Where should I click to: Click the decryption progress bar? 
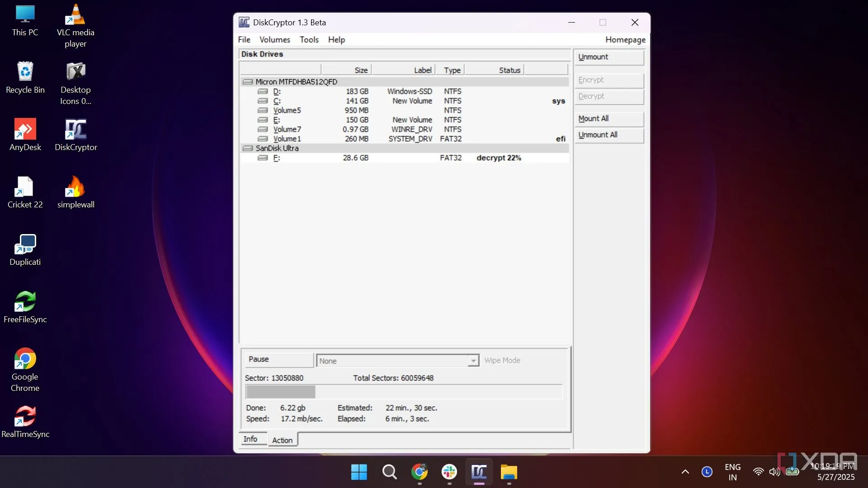(x=404, y=392)
